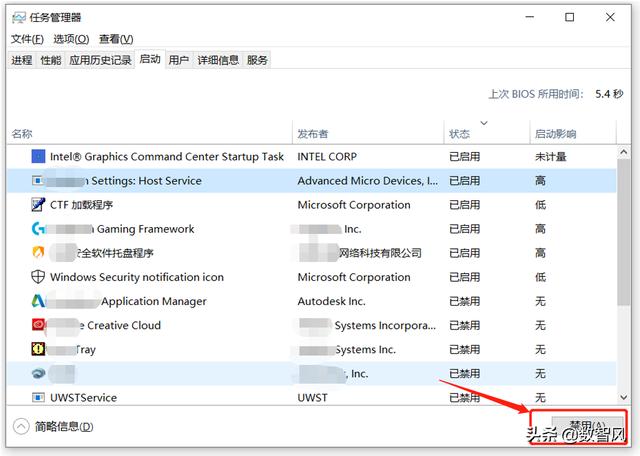Switch to the 详细信息 tab
Image resolution: width=640 pixels, height=456 pixels.
(218, 60)
